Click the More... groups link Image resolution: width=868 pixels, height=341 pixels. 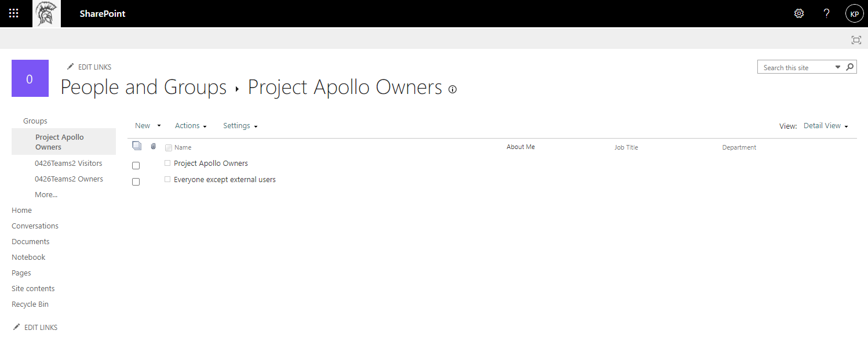click(46, 195)
